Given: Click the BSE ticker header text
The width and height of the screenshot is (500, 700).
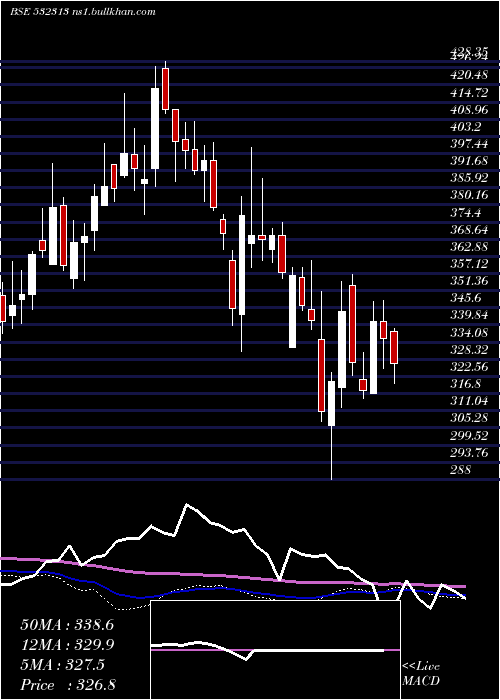Looking at the screenshot, I should coord(83,12).
